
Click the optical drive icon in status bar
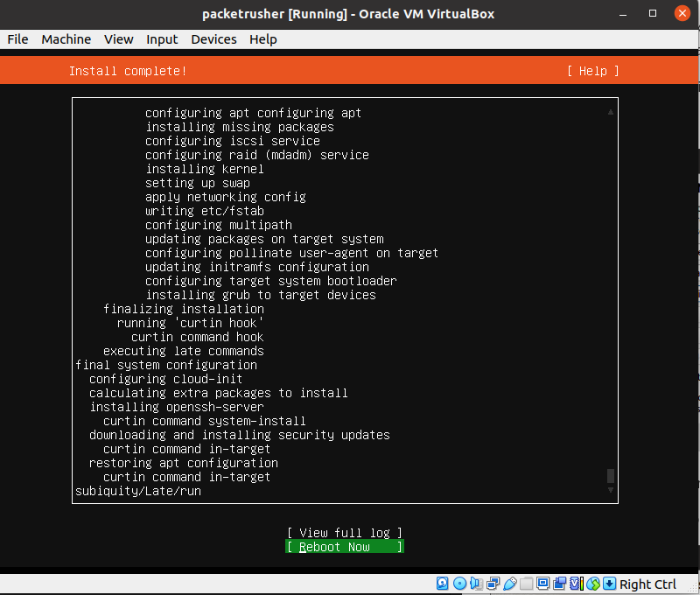point(459,584)
